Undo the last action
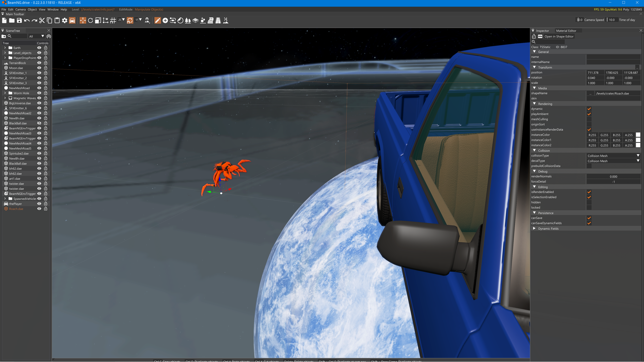The height and width of the screenshot is (362, 644). point(27,20)
